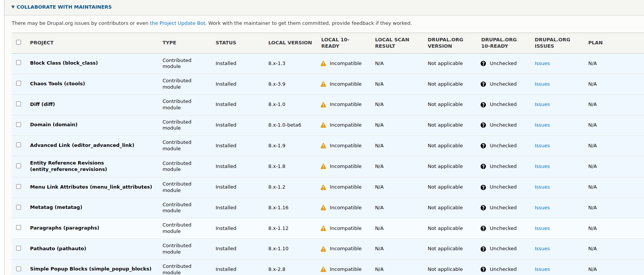
Task: Click the Paragraphs (paragraphs) project name
Action: (x=65, y=228)
